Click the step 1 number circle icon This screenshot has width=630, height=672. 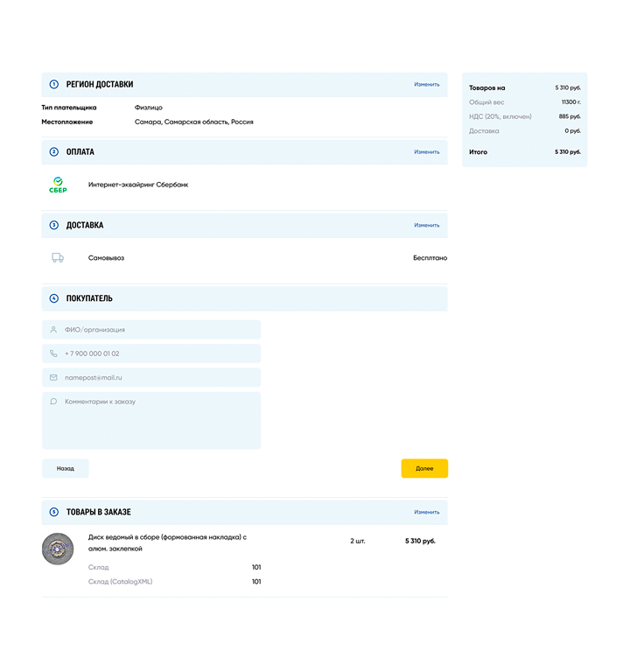pos(54,85)
